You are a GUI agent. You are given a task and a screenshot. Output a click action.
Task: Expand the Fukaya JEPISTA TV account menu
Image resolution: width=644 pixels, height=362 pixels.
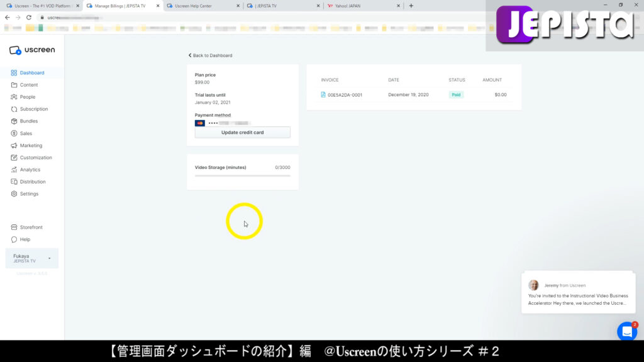tap(32, 258)
